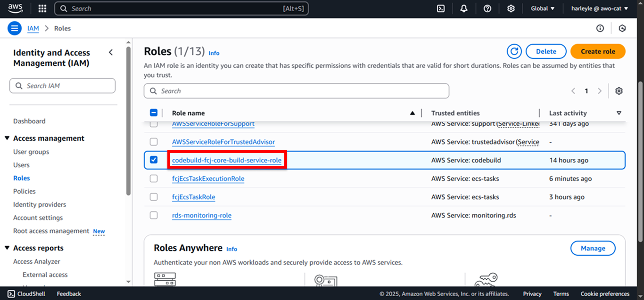Sort by Role name ascending arrow
The image size is (644, 300).
point(413,113)
